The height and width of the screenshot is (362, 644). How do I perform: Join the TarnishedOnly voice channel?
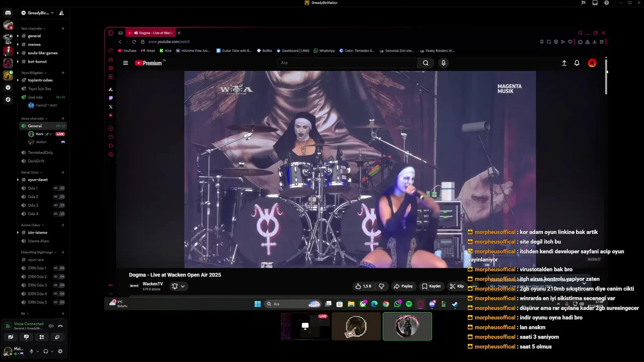point(41,152)
